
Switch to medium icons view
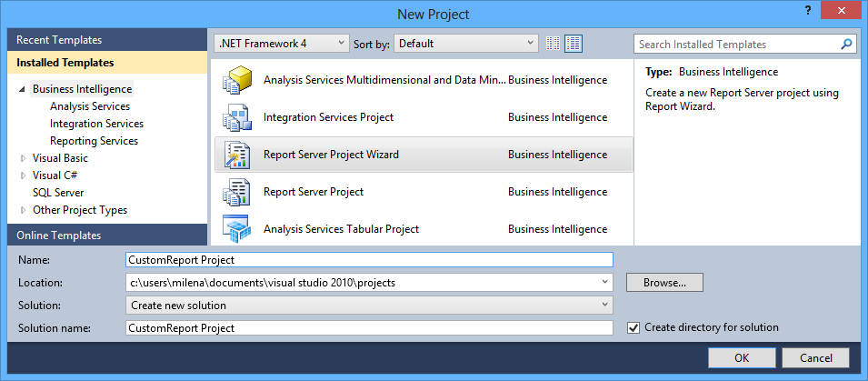tap(574, 44)
